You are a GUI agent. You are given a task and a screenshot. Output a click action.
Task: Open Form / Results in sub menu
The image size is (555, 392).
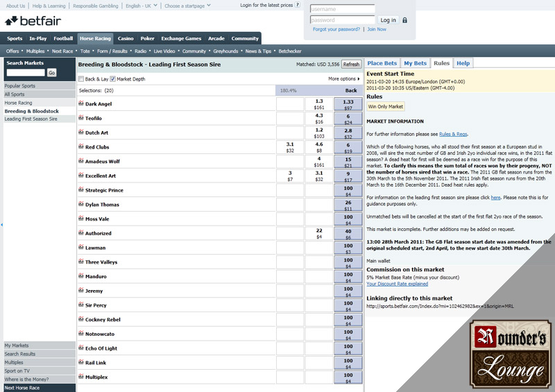click(x=112, y=51)
